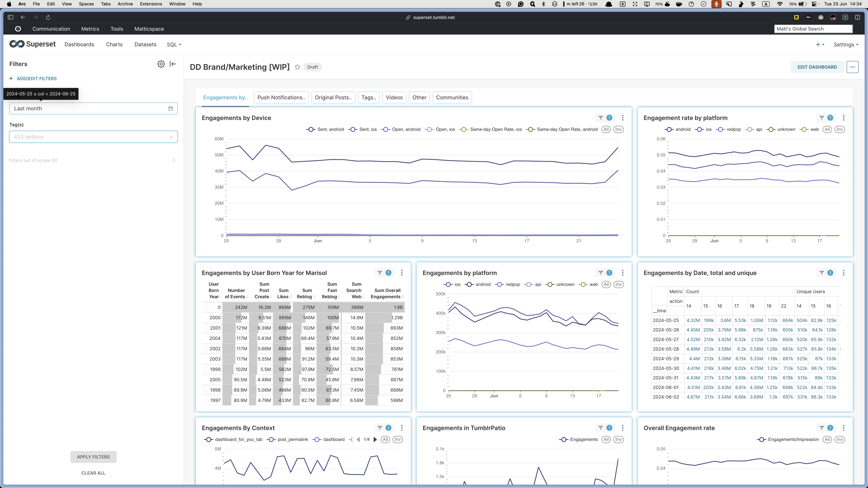Click the Last month time range field

coord(93,108)
